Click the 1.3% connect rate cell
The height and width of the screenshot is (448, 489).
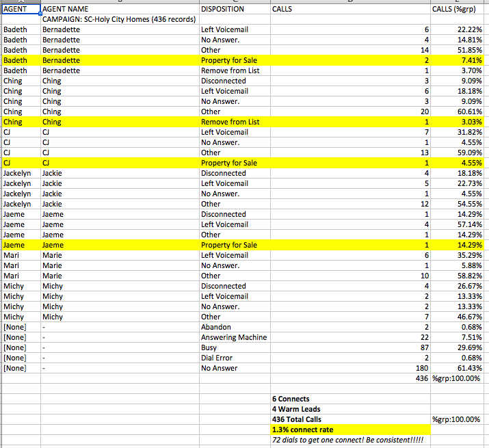pyautogui.click(x=350, y=430)
